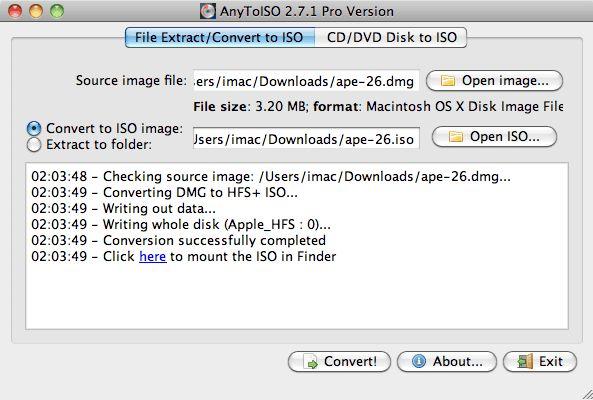Screen dimensions: 593x400
Task: Click the Convert! button label
Action: tap(350, 361)
